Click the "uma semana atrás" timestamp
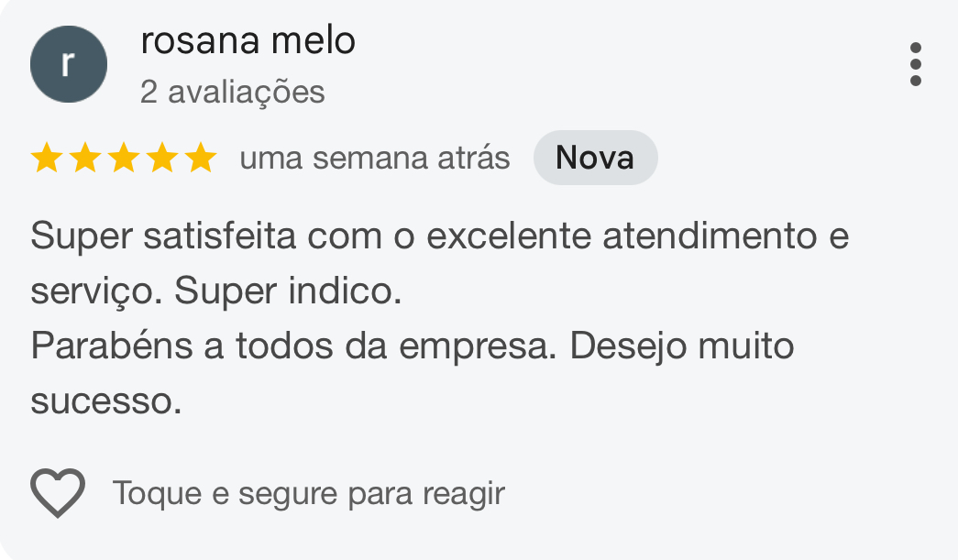 coord(374,158)
